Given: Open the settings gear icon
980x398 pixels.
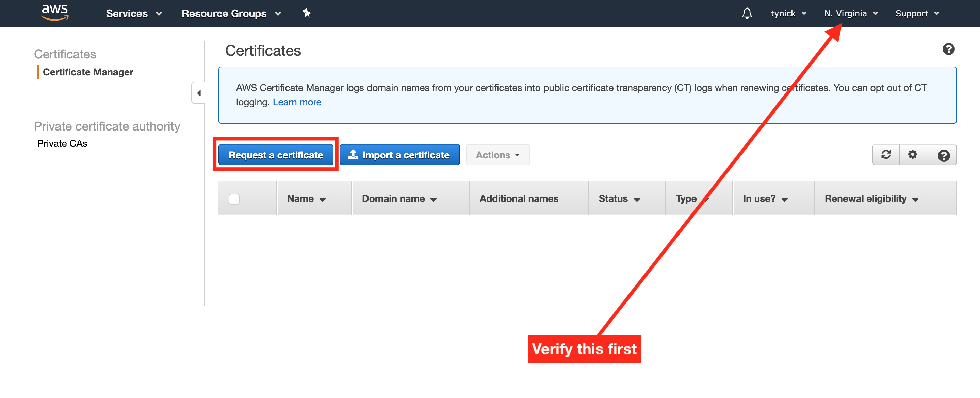Looking at the screenshot, I should coord(913,155).
